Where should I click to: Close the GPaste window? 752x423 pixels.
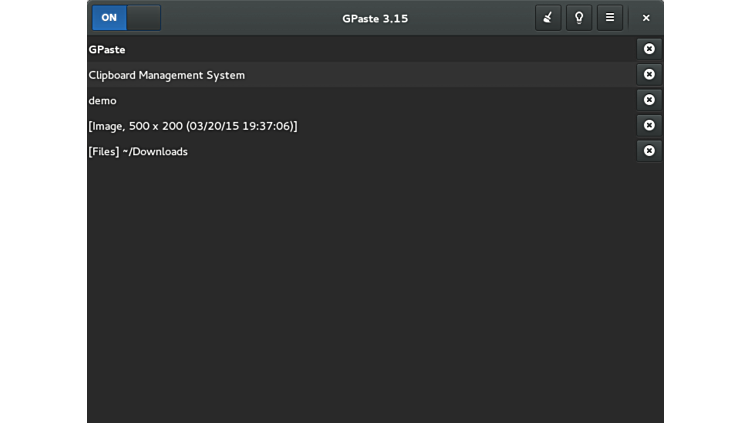coord(646,18)
